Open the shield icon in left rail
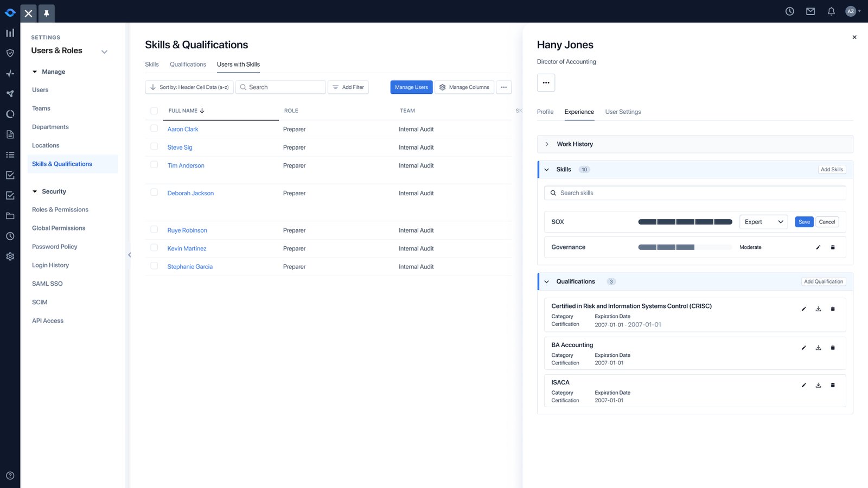 [x=10, y=53]
